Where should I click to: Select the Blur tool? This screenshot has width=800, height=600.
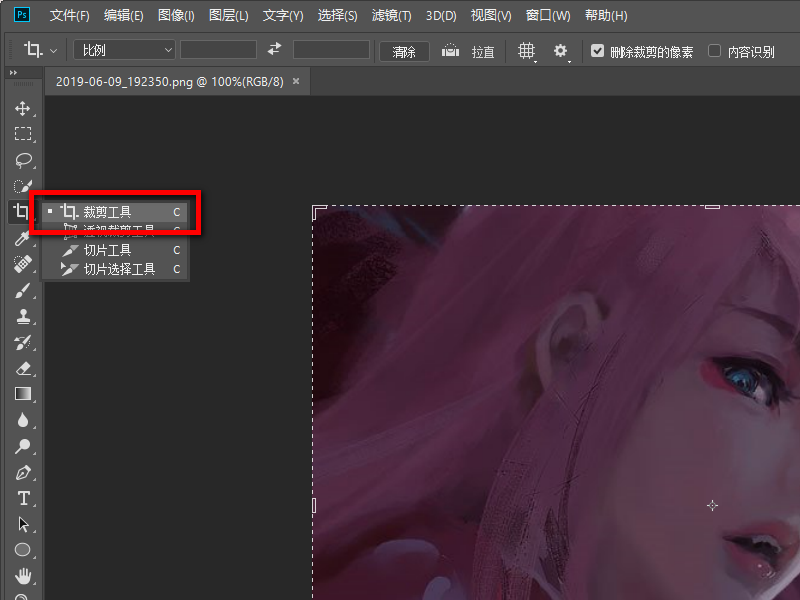click(22, 420)
